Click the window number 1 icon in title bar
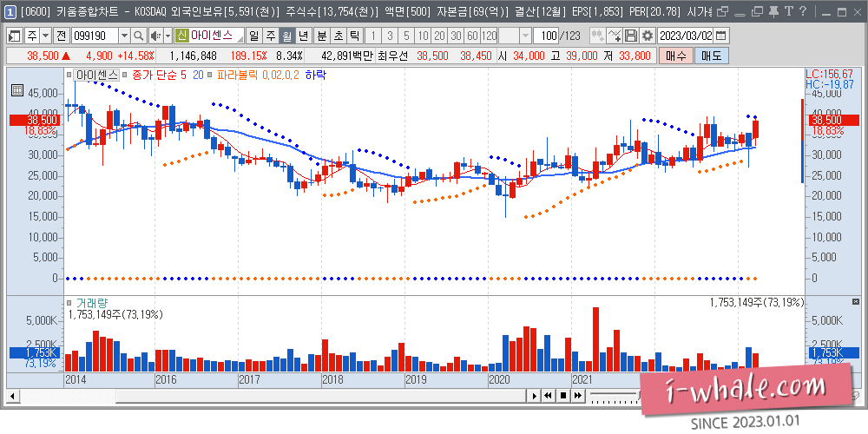 (10, 11)
